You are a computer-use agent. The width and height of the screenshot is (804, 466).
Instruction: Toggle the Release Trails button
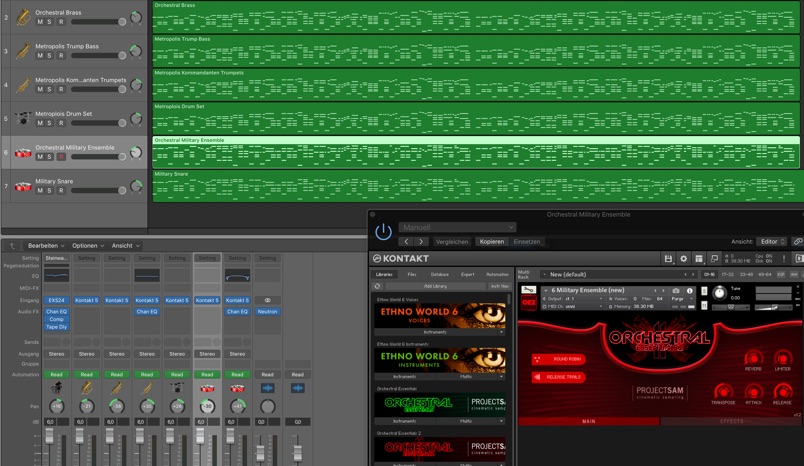[558, 377]
